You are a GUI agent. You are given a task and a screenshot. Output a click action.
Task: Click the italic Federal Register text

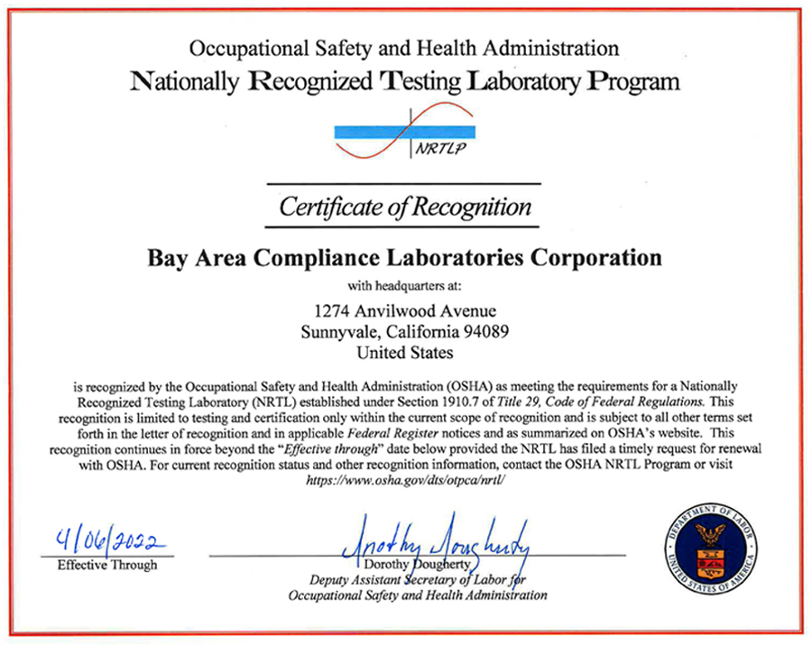coord(393,433)
